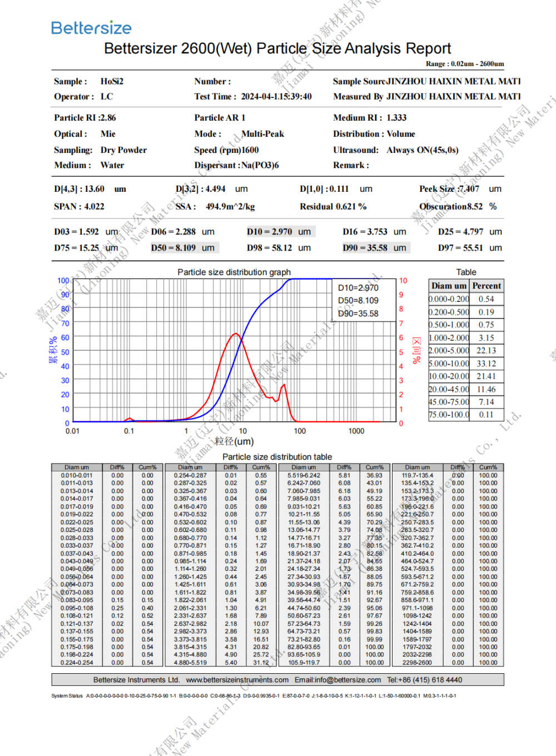The height and width of the screenshot is (756, 556).
Task: Select the highlighted D50 = 8.109 value
Action: 183,248
